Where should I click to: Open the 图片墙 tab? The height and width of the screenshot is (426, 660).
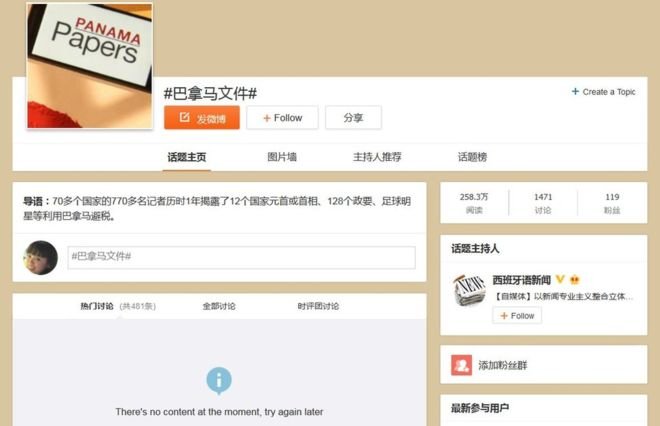pos(282,157)
